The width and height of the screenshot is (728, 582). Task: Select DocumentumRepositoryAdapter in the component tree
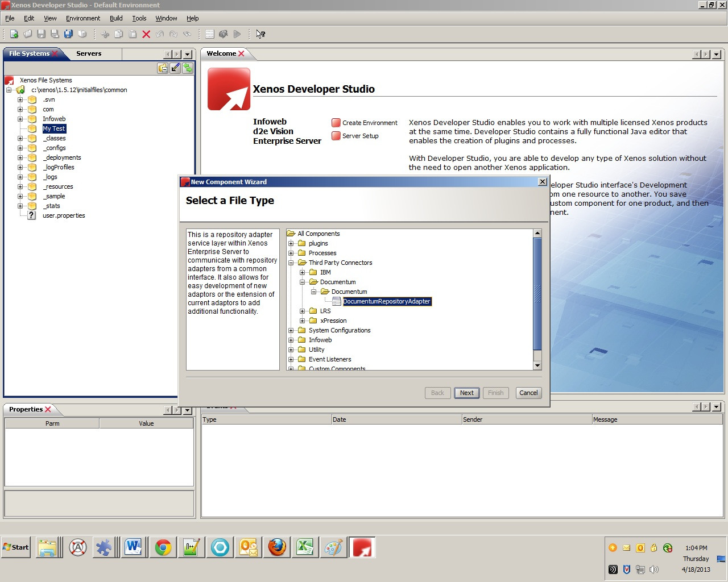[387, 301]
